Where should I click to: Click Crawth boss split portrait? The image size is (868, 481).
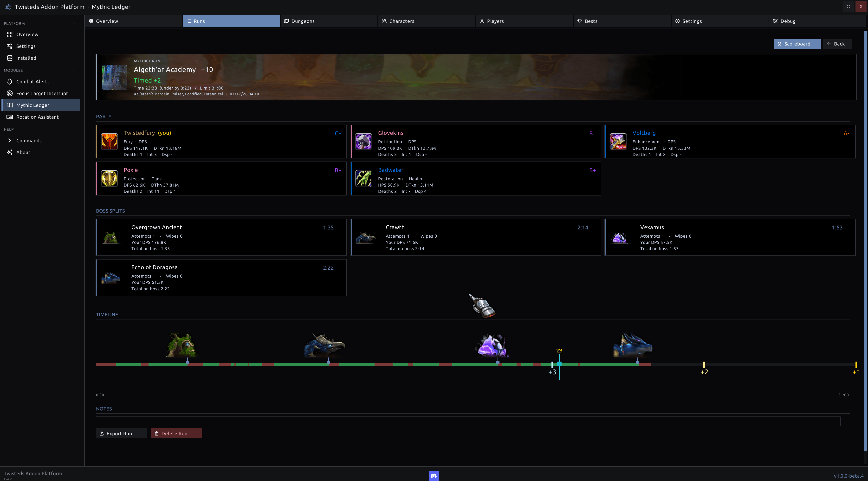(x=365, y=237)
